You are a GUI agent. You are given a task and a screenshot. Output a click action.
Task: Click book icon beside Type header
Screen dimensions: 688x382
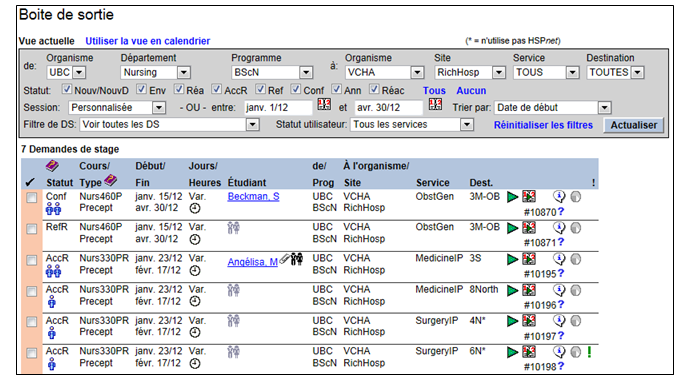[111, 180]
